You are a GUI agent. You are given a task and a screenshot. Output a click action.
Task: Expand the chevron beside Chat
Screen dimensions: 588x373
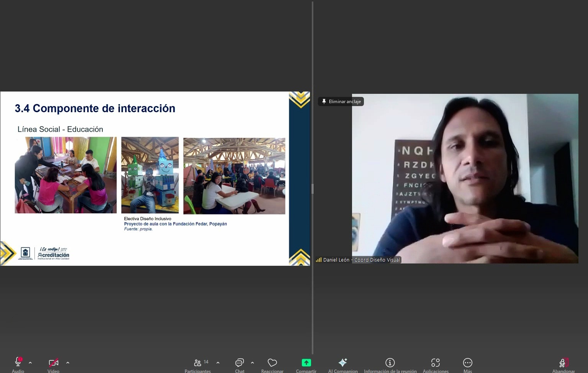click(252, 363)
